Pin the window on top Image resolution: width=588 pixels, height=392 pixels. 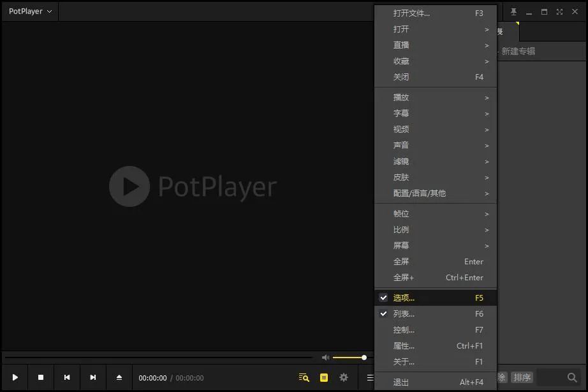coord(514,11)
